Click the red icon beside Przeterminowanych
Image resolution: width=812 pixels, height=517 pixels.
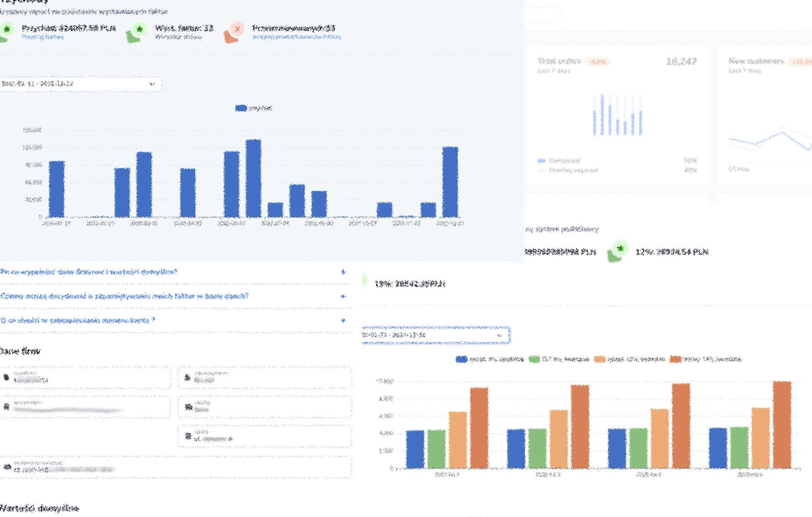[x=237, y=29]
